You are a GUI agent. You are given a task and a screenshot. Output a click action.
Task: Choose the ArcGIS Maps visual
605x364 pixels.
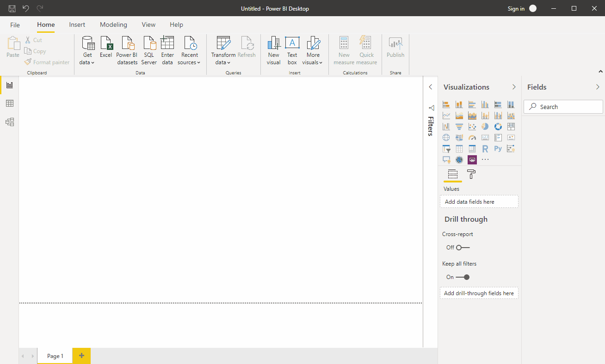[x=459, y=160]
